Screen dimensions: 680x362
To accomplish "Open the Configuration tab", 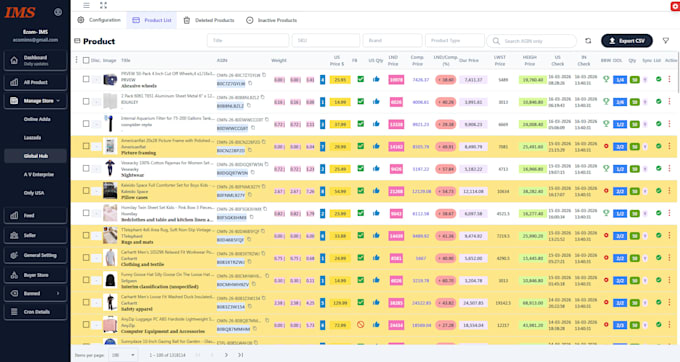I will pyautogui.click(x=99, y=20).
